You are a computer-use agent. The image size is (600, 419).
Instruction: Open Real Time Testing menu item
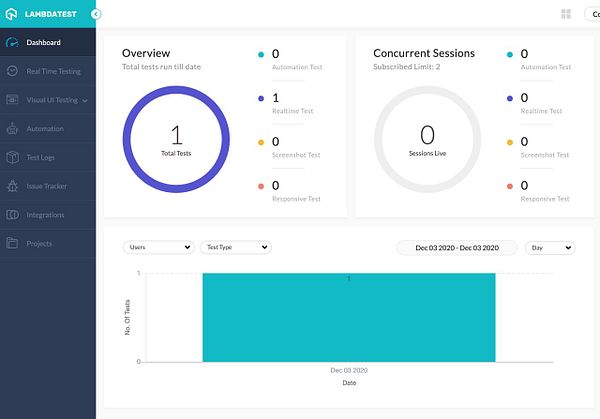click(48, 71)
